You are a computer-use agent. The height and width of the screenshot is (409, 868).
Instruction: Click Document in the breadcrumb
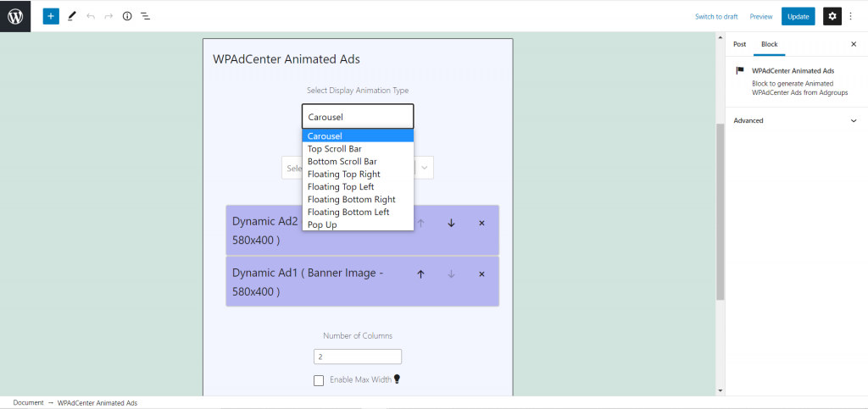coord(28,403)
